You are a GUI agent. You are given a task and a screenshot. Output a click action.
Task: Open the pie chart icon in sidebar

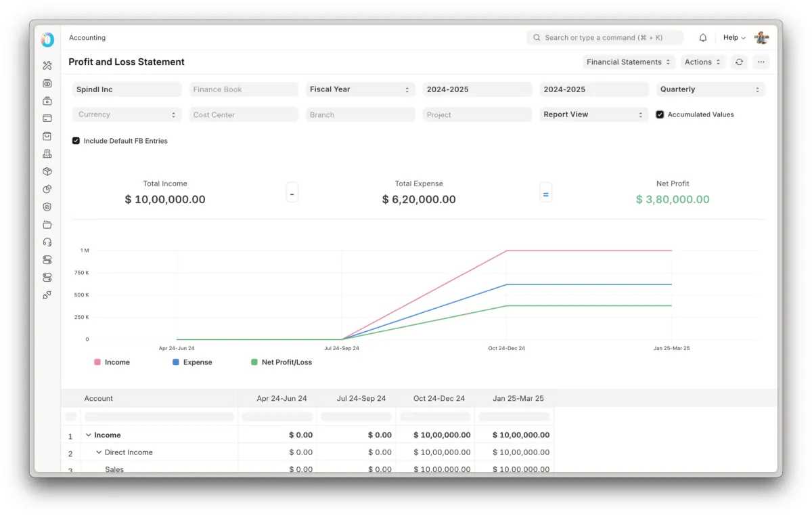tap(47, 189)
